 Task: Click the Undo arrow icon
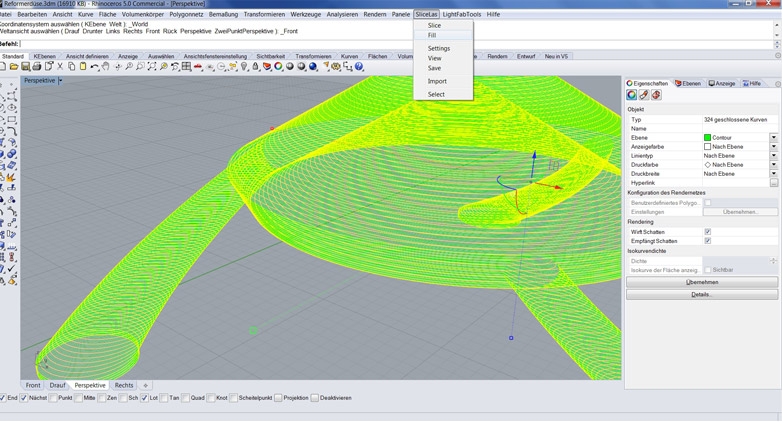[95, 67]
